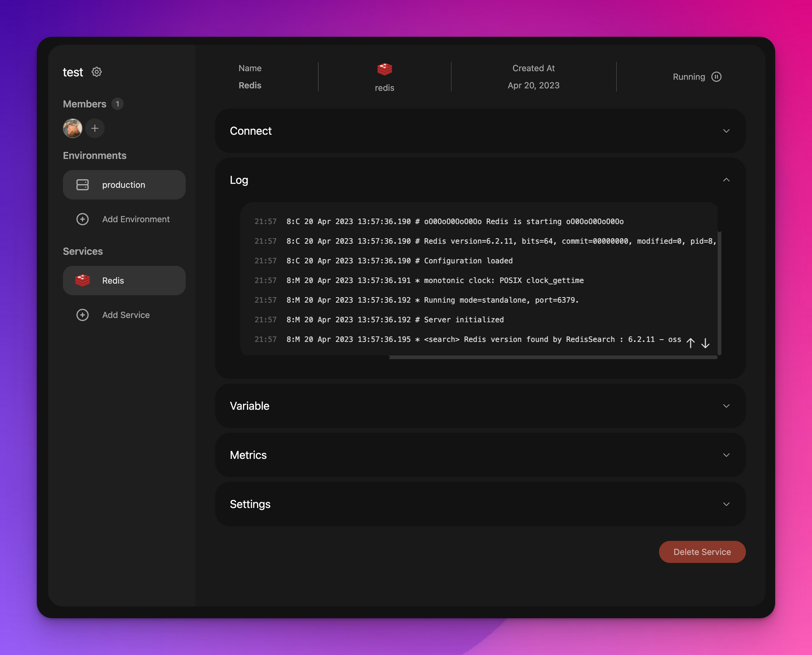Image resolution: width=812 pixels, height=655 pixels.
Task: Click the Delete Service button
Action: coord(702,552)
